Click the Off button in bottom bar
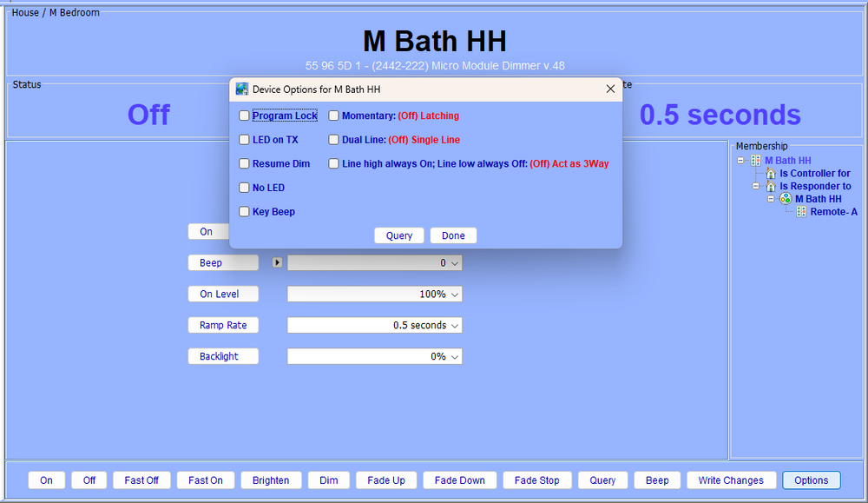868x503 pixels. (x=89, y=480)
